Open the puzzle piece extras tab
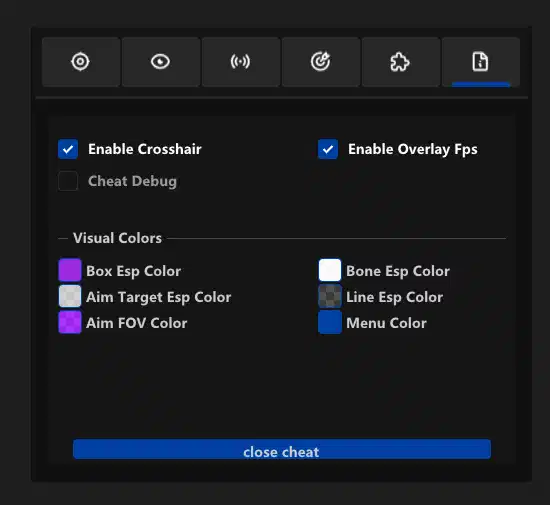Screen dimensions: 550x505 [401, 62]
